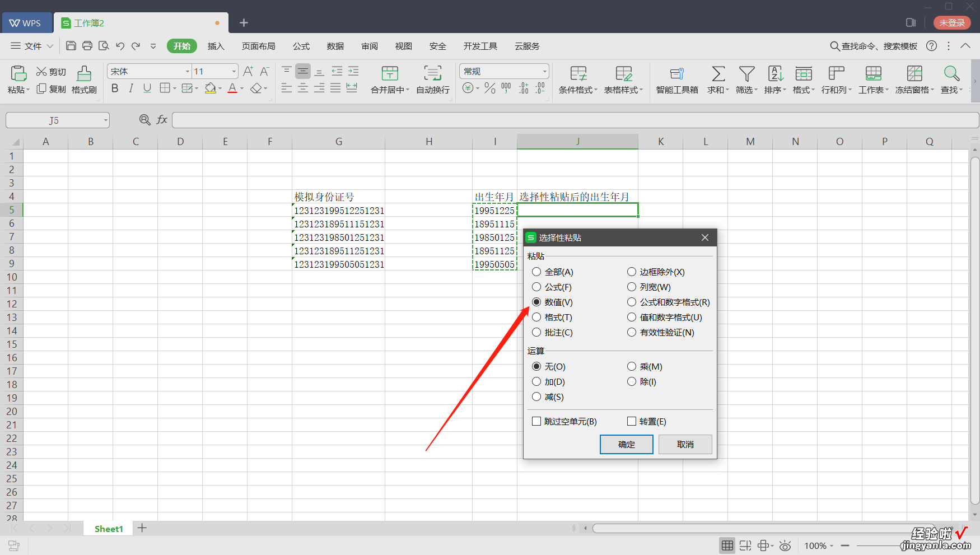Click the 未登录 sign-in button

[952, 22]
